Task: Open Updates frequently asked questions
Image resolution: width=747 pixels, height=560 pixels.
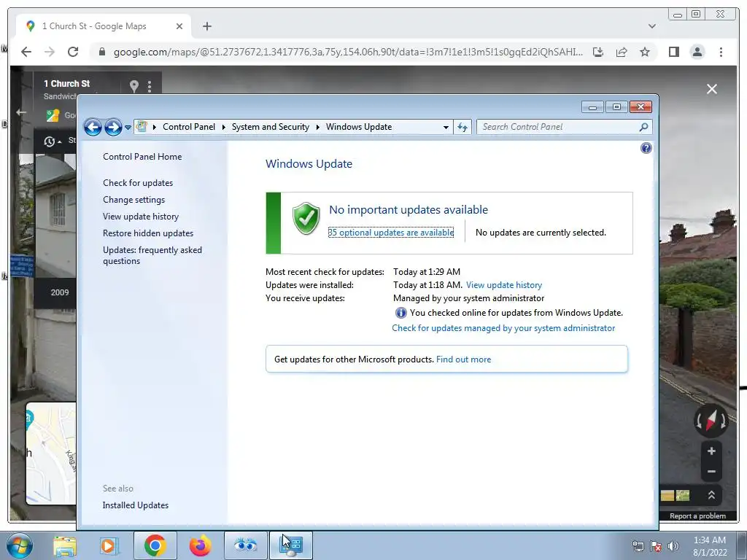Action: tap(152, 255)
